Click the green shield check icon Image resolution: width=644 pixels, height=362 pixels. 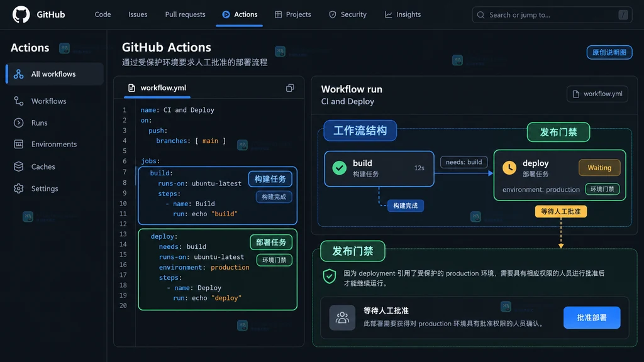(x=330, y=277)
